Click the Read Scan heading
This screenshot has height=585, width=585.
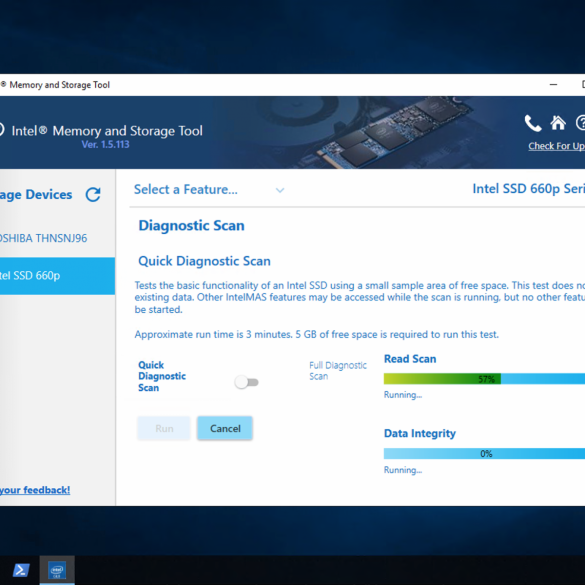pos(410,359)
